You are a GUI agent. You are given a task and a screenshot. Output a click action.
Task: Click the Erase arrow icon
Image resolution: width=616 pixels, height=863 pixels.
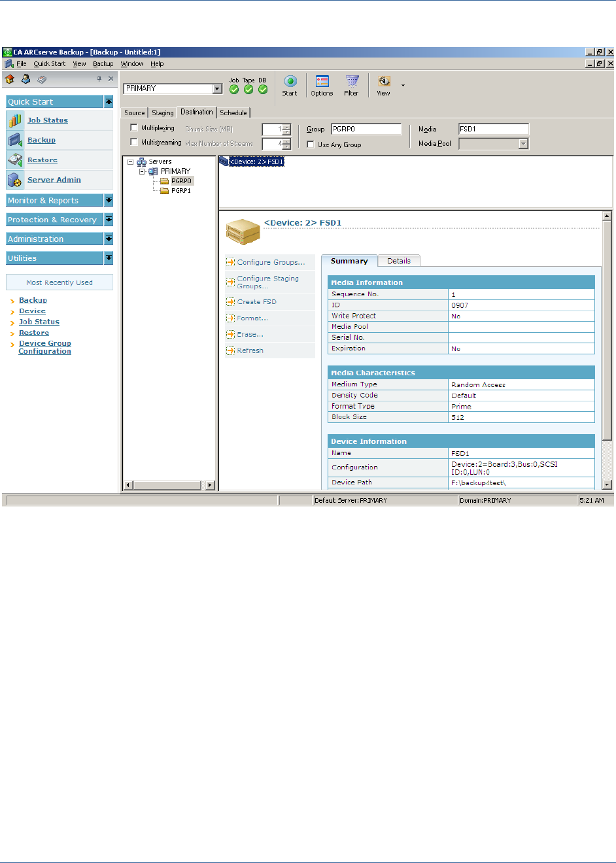click(x=230, y=335)
